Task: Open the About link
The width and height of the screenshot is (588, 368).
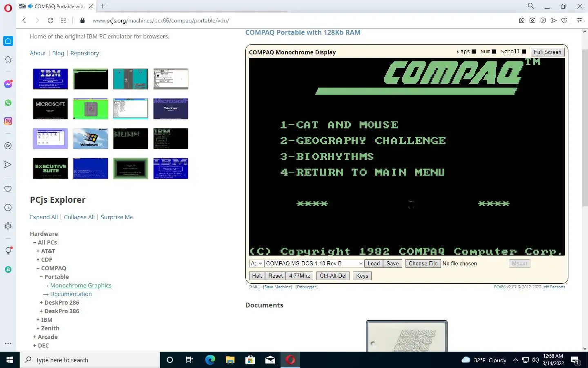Action: pos(38,53)
